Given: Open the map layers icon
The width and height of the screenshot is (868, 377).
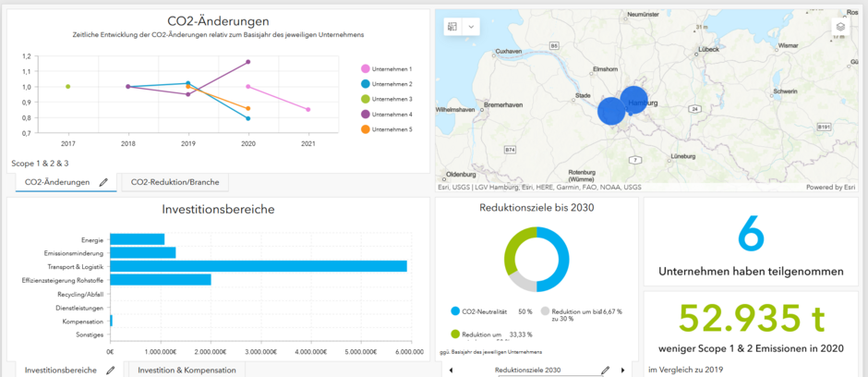Looking at the screenshot, I should pos(840,27).
